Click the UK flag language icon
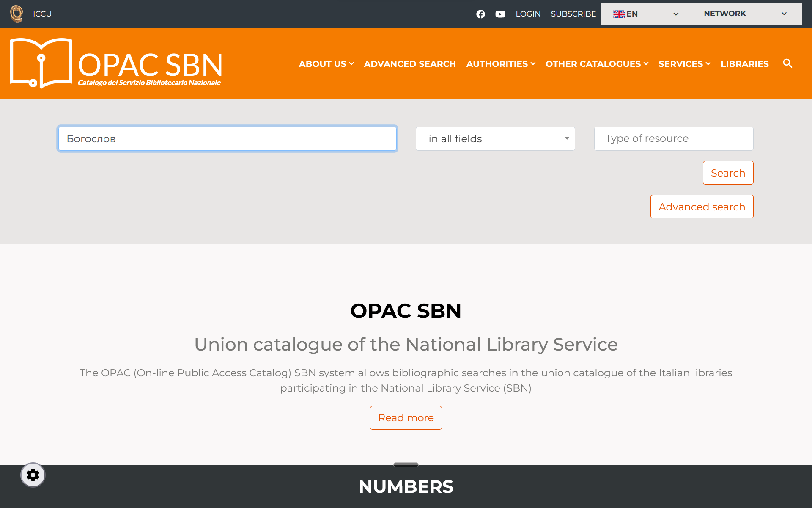Image resolution: width=812 pixels, height=508 pixels. 619,14
